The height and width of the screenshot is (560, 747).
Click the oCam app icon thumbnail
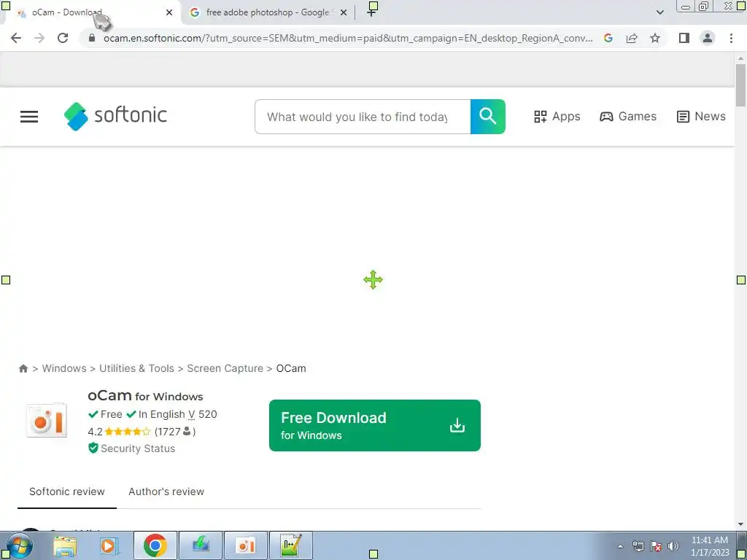[47, 420]
